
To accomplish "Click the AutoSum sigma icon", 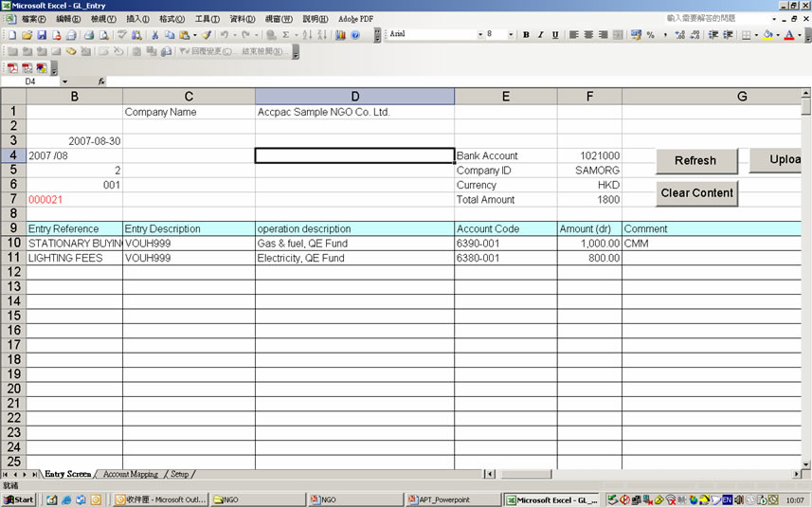I will [x=285, y=35].
